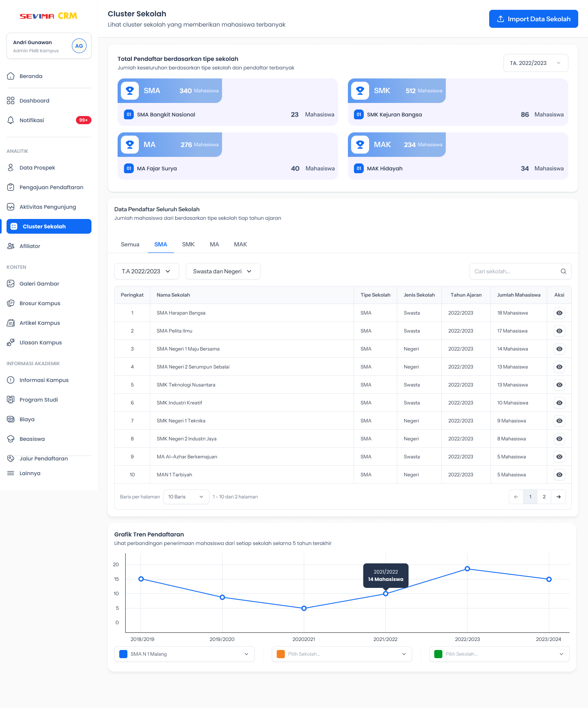Open the orange Pilih Sekolah dropdown
The width and height of the screenshot is (588, 708).
point(342,654)
